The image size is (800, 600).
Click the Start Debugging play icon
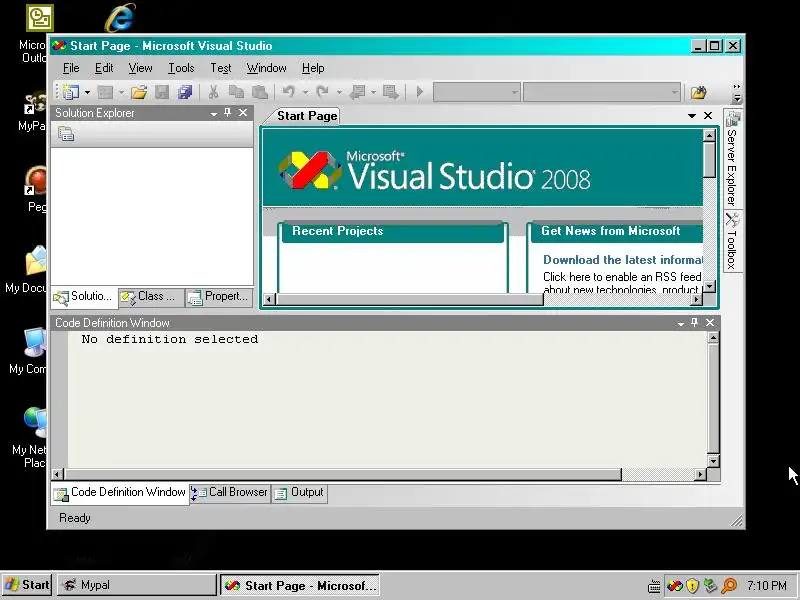[420, 92]
